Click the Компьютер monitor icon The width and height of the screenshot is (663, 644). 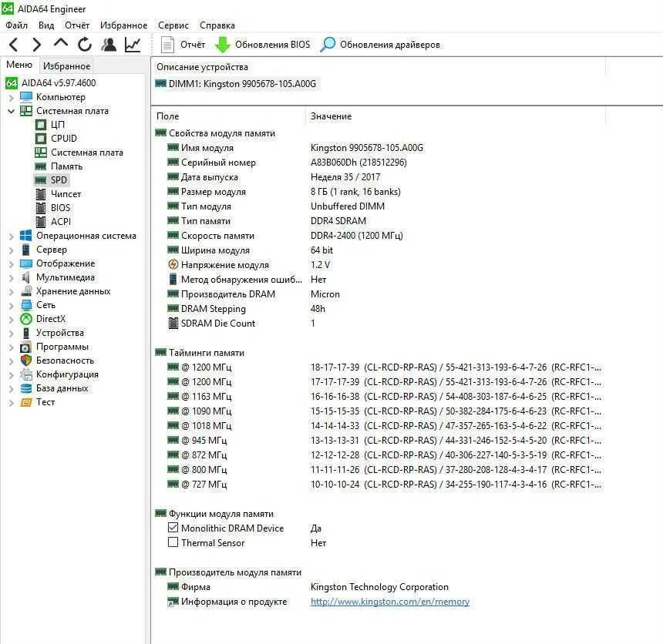click(x=26, y=97)
